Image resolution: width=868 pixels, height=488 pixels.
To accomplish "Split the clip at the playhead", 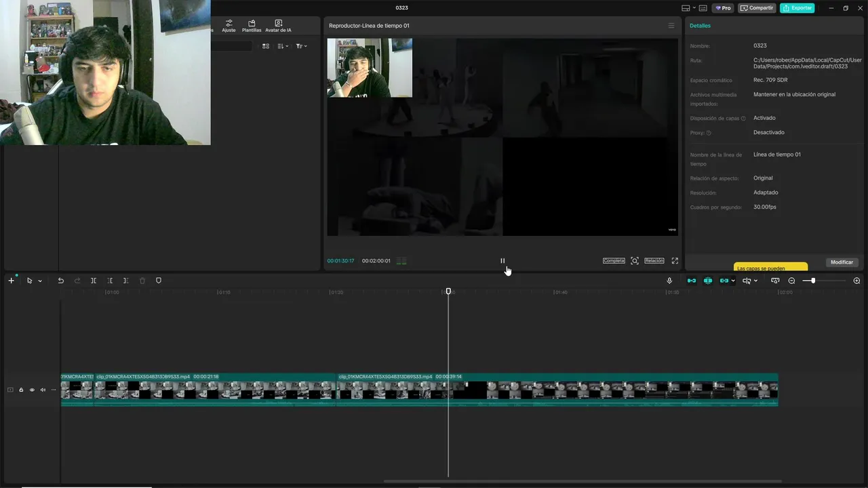I will tap(94, 281).
